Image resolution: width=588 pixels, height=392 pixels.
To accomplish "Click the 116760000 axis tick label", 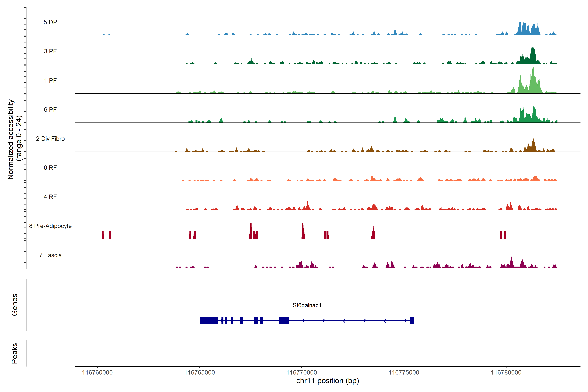I will (97, 373).
